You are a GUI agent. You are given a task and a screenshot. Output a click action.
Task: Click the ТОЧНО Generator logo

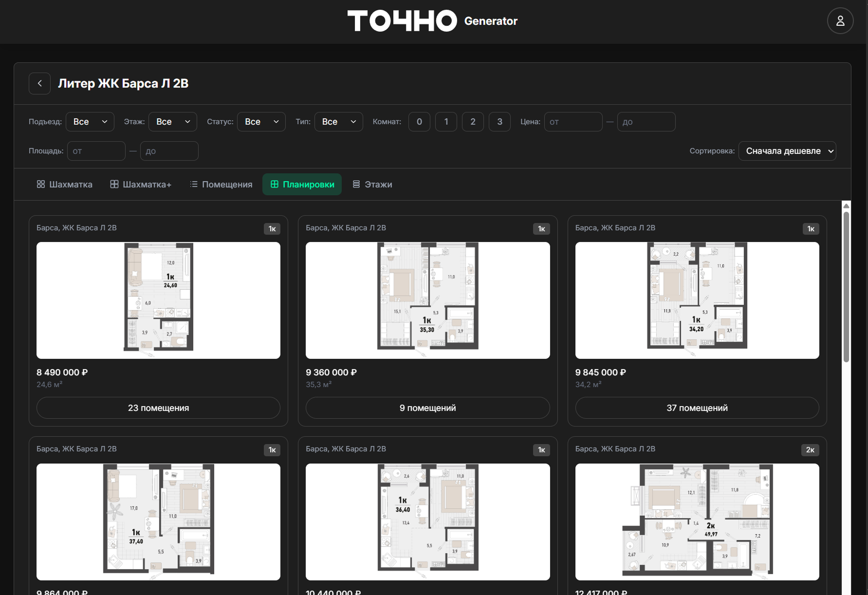[x=432, y=21]
